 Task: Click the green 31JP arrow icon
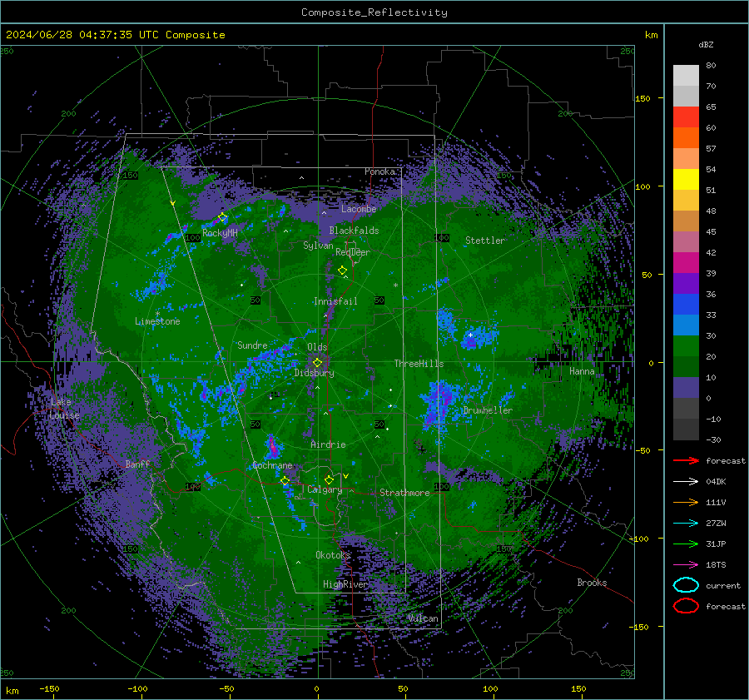[686, 544]
